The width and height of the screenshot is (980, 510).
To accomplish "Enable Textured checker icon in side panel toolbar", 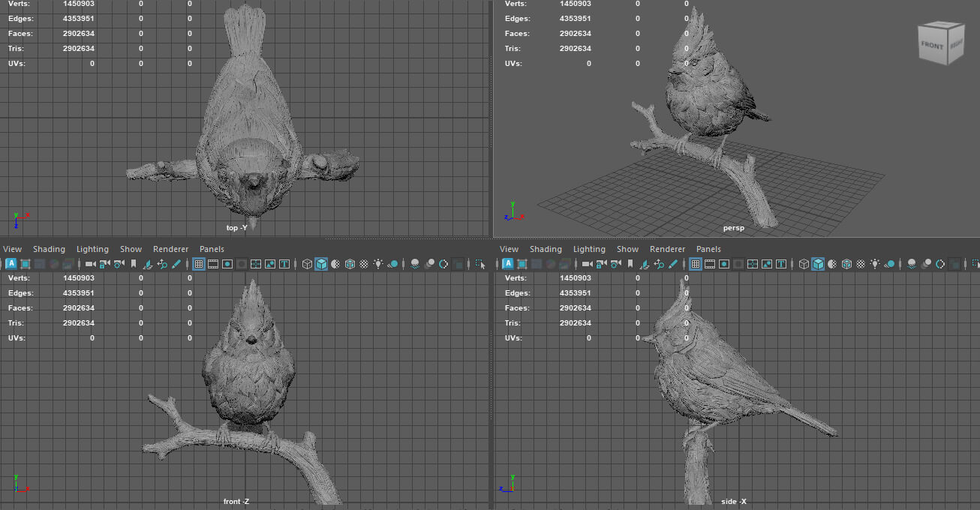I will (861, 264).
